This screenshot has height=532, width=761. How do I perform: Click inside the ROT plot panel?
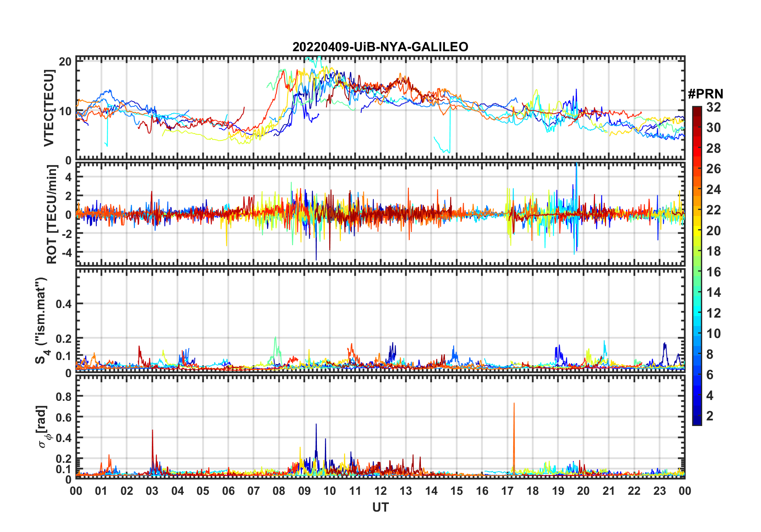click(x=380, y=214)
